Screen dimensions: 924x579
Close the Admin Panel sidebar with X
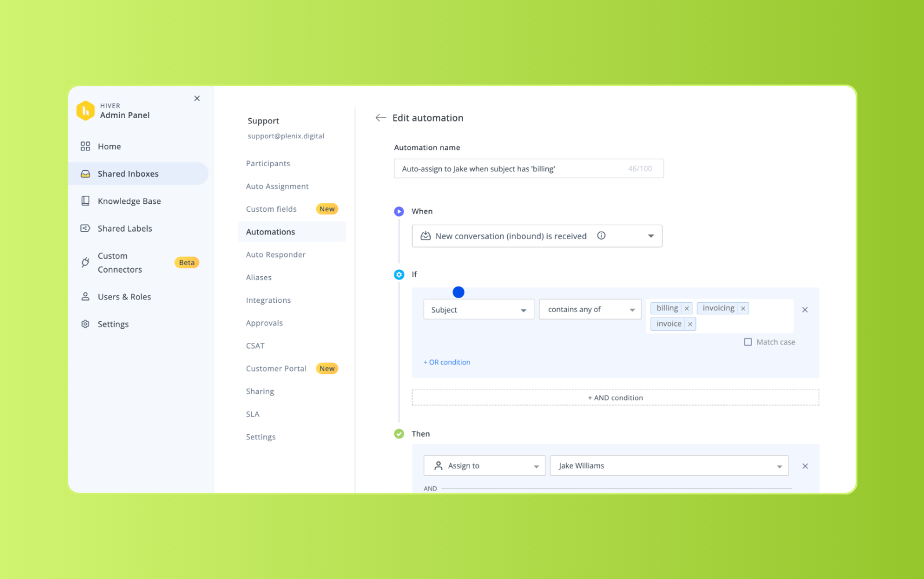[x=197, y=98]
